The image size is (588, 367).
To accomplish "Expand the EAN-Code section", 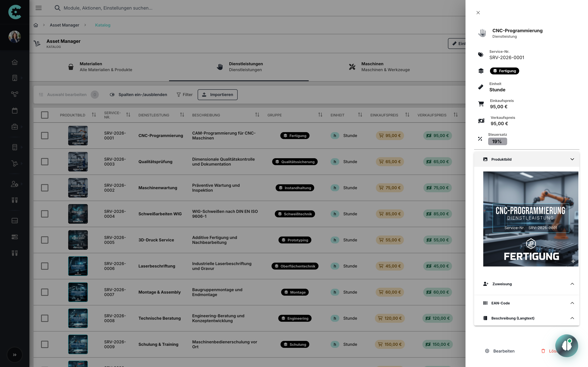I will [572, 303].
